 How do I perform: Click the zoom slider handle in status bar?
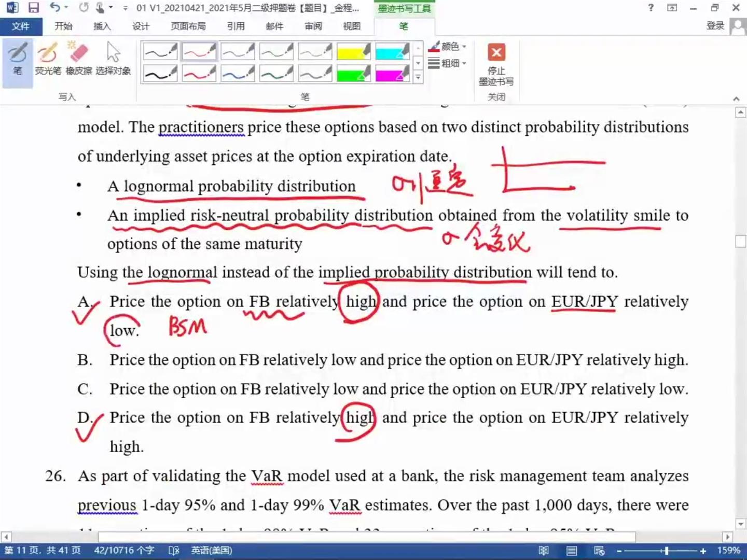click(666, 551)
